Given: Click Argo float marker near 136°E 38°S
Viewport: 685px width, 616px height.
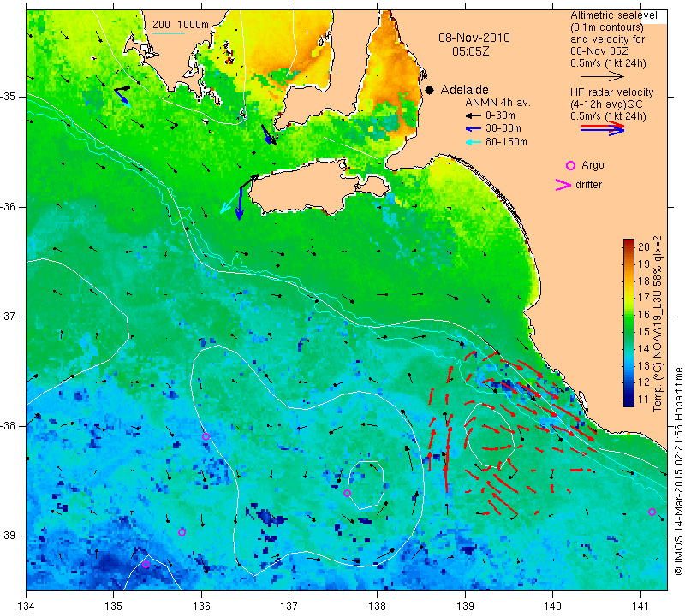Looking at the screenshot, I should point(205,436).
